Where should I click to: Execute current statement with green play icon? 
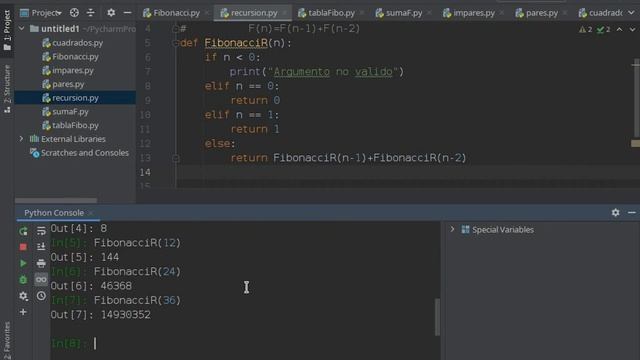(23, 263)
